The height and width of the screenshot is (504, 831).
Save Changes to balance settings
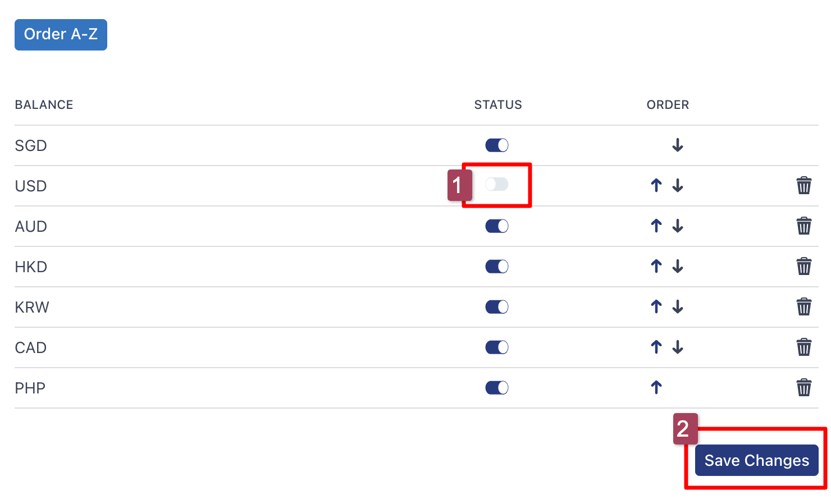(756, 460)
